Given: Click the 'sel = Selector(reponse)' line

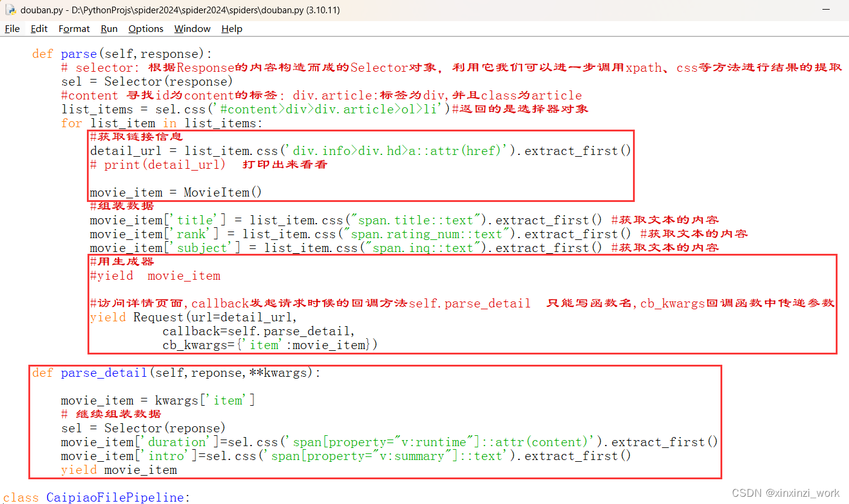Looking at the screenshot, I should pyautogui.click(x=143, y=428).
